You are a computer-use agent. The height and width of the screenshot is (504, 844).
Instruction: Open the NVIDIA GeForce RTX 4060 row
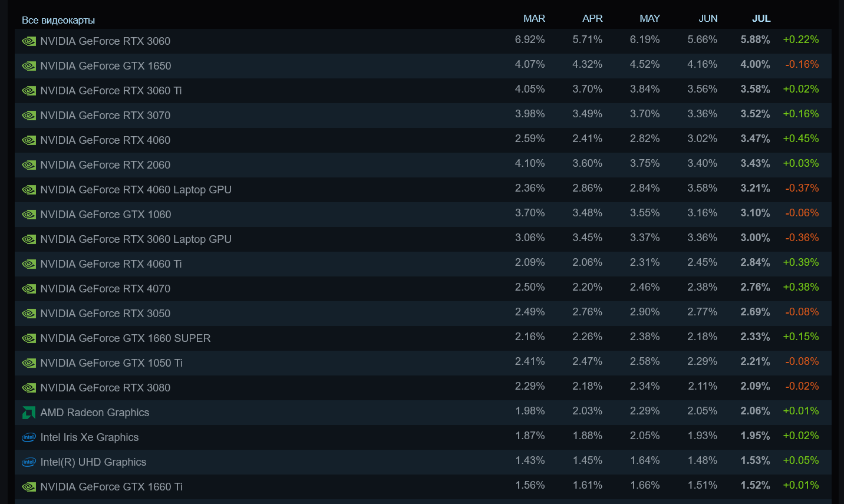(105, 140)
